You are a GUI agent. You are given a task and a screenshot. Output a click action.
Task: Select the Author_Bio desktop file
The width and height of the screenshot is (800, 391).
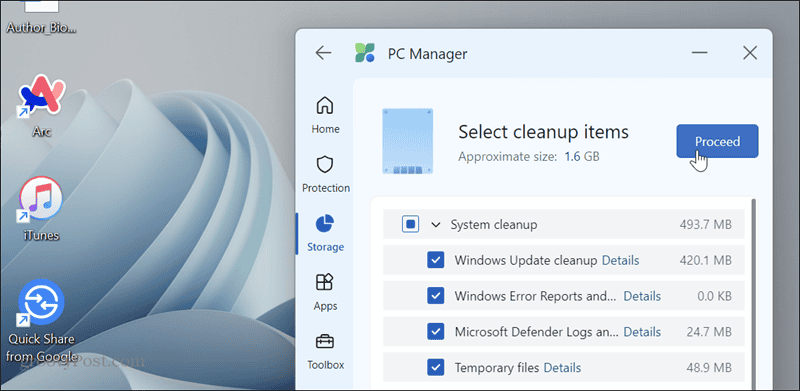click(41, 18)
